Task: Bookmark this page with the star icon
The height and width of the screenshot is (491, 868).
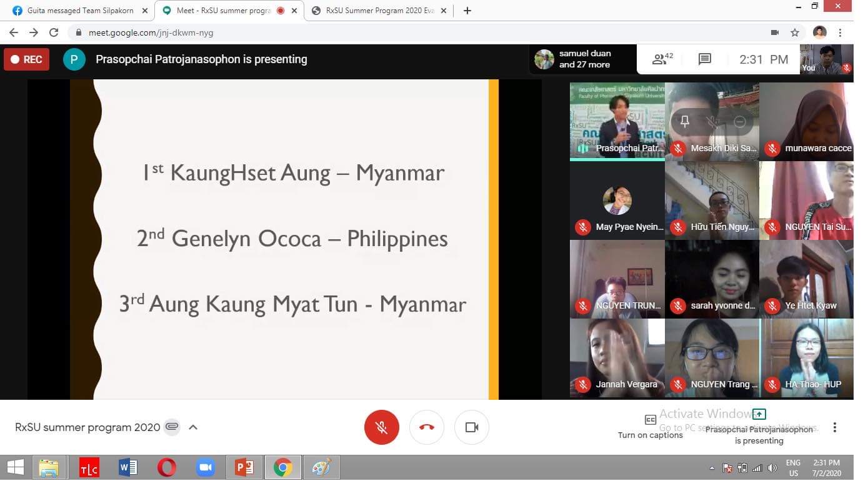Action: [x=795, y=32]
